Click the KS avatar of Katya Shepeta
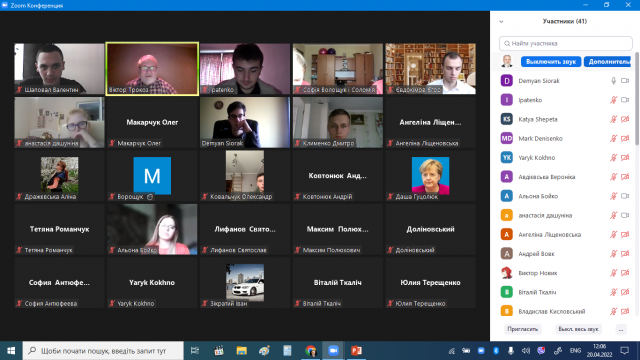 (507, 119)
